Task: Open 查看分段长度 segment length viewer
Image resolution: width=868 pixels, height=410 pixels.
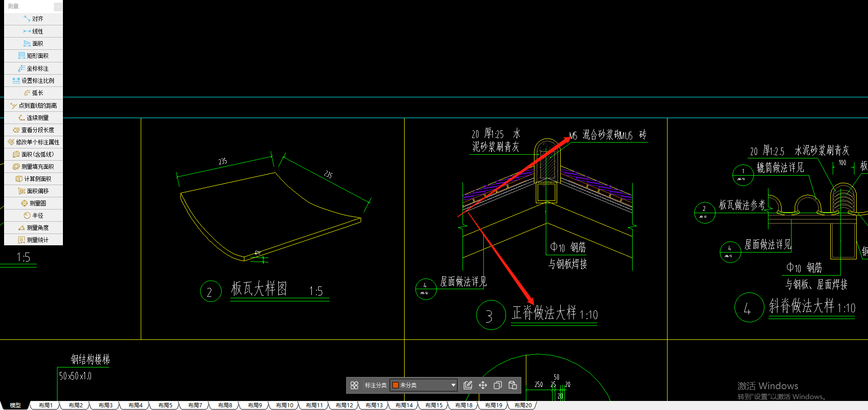Action: coord(33,130)
